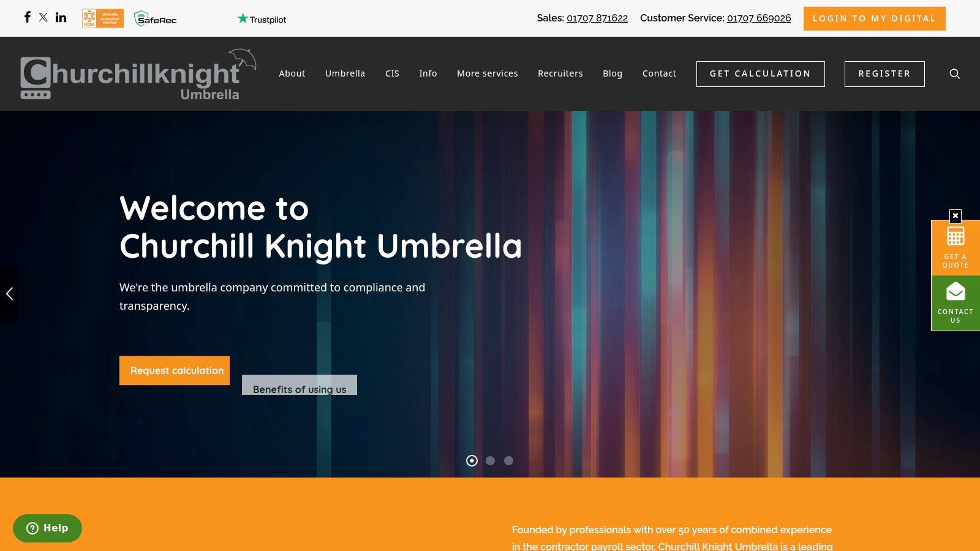Image resolution: width=980 pixels, height=551 pixels.
Task: Open the Facebook page icon
Action: pos(27,17)
